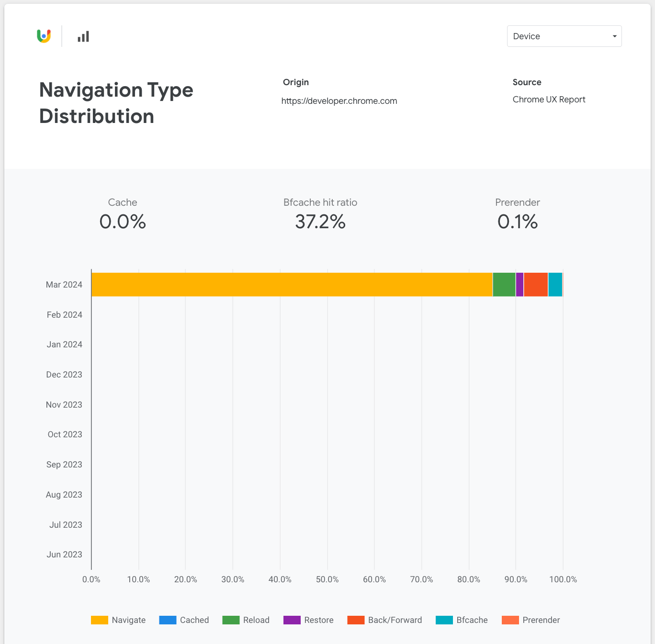Click the Chrome UX Report source label
Screen dimensions: 655x644
[x=549, y=99]
